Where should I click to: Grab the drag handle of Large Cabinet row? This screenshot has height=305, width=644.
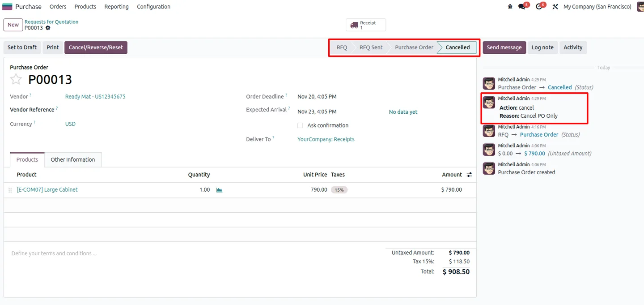tap(10, 190)
